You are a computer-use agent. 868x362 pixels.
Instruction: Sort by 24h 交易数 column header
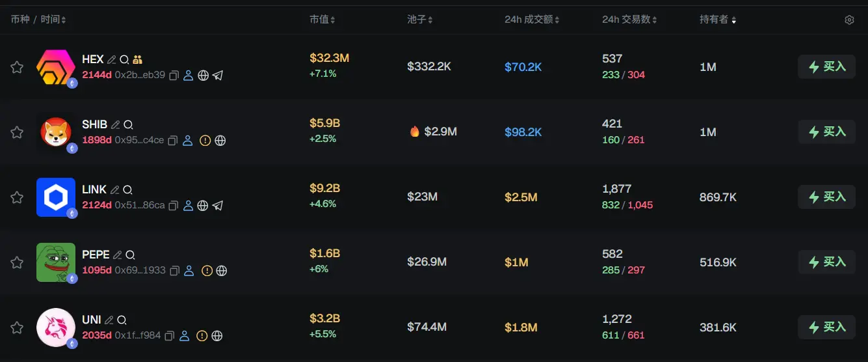click(x=629, y=20)
